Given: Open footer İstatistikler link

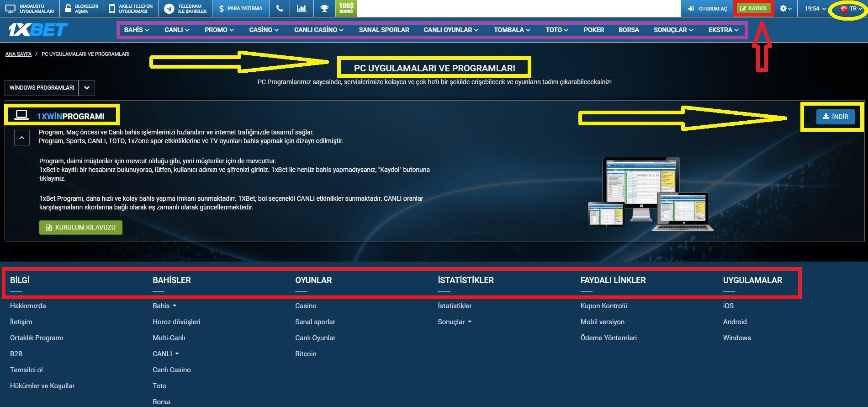Looking at the screenshot, I should 455,306.
